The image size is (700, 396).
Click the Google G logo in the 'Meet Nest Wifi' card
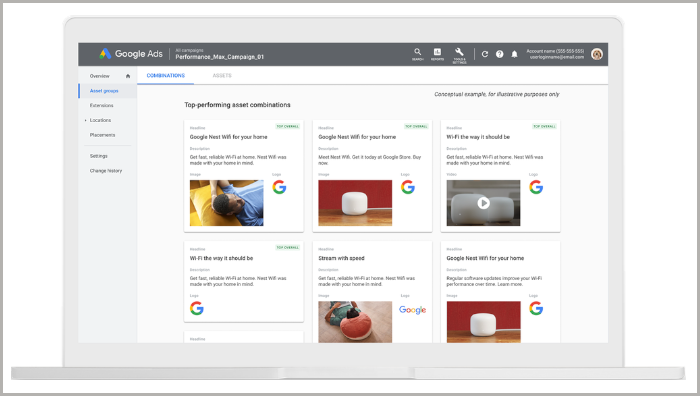[x=408, y=187]
